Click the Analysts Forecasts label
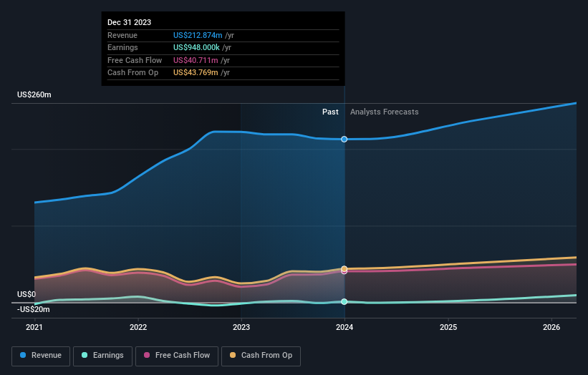This screenshot has height=375, width=588. click(385, 112)
